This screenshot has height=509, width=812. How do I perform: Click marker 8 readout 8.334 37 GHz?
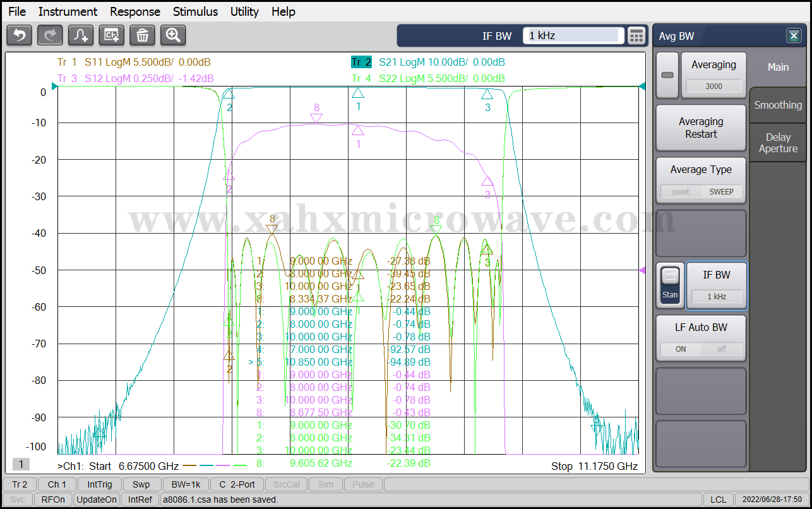(x=321, y=299)
